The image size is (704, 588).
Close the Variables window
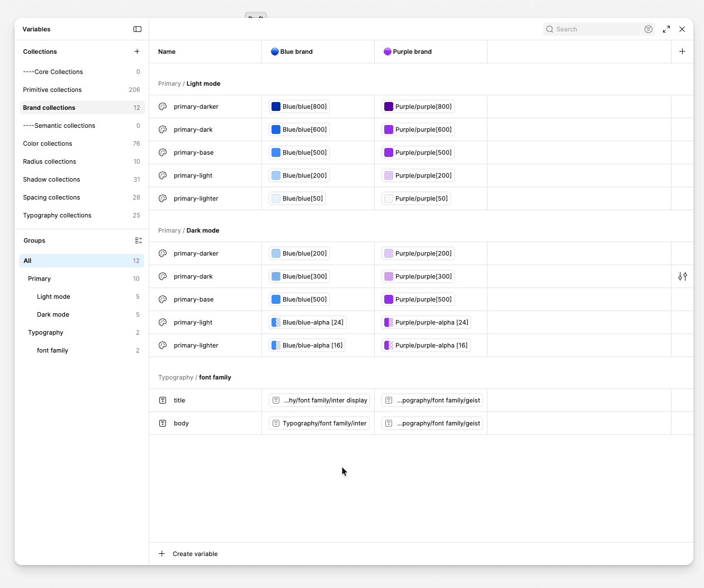(682, 29)
